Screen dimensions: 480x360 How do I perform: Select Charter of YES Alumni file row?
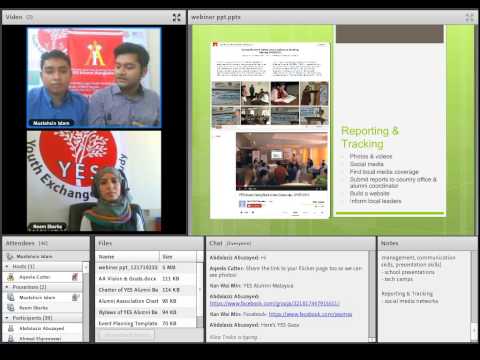(146, 290)
